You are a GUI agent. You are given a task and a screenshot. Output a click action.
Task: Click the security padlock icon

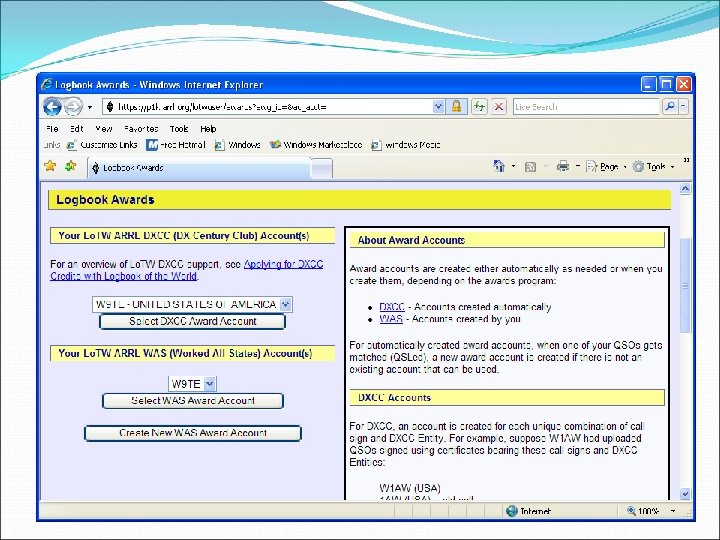(456, 107)
